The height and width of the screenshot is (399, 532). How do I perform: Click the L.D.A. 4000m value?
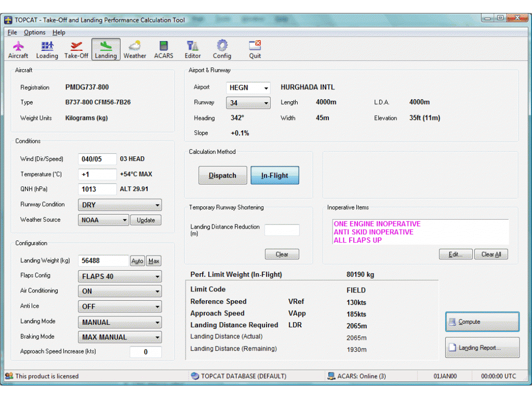tap(419, 102)
